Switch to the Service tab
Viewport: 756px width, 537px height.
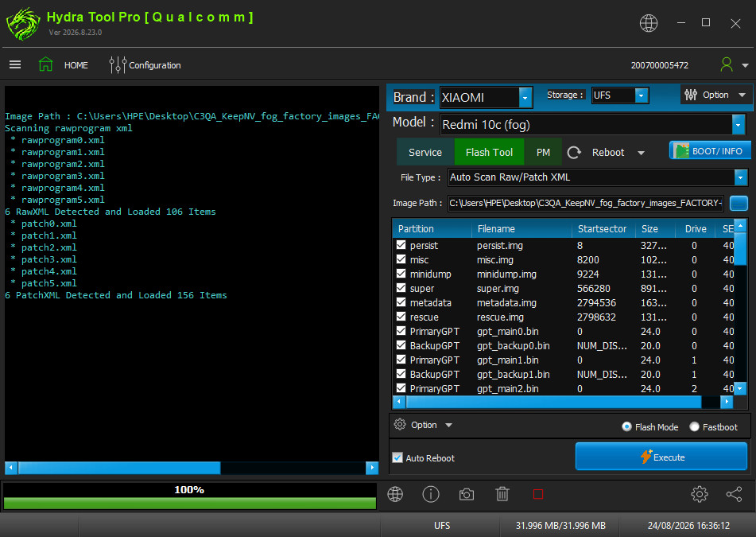pyautogui.click(x=425, y=153)
